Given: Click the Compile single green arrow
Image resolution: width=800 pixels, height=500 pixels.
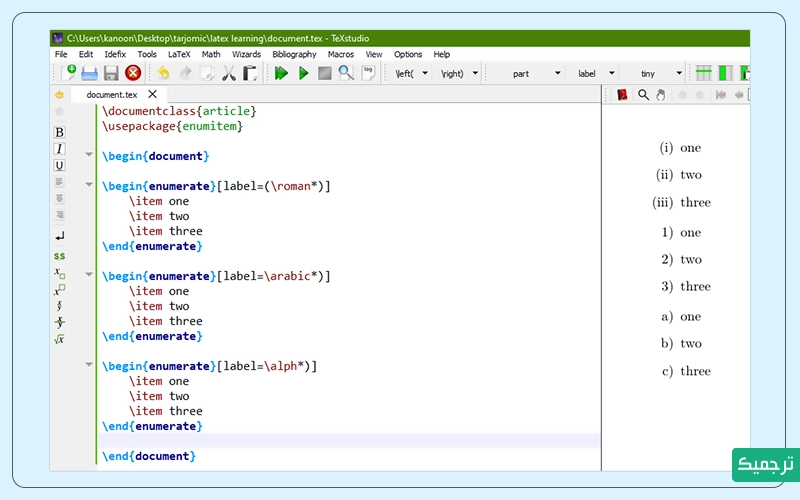Looking at the screenshot, I should (x=303, y=73).
